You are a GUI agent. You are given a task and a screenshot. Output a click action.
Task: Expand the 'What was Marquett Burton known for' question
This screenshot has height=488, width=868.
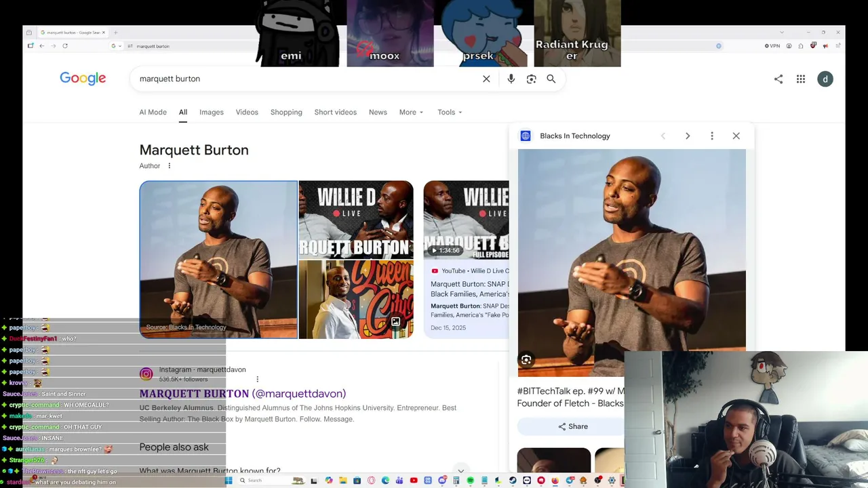pyautogui.click(x=300, y=470)
